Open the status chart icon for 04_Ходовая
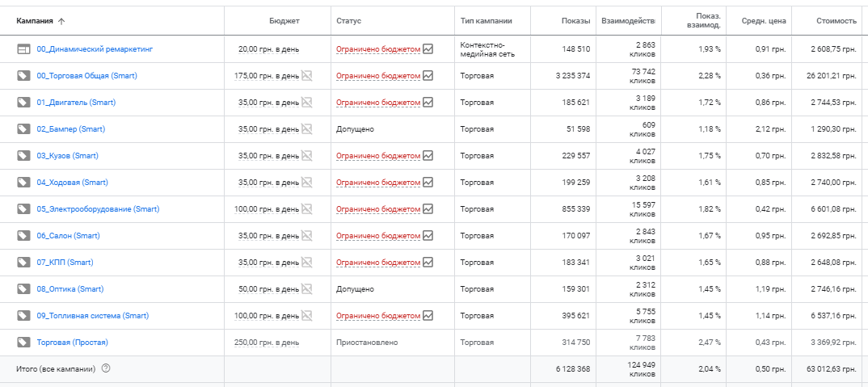This screenshot has height=387, width=868. tap(428, 182)
